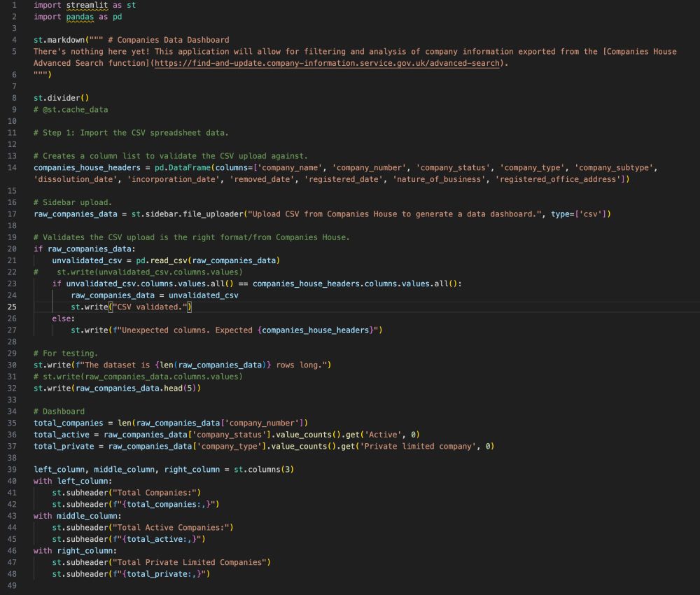Screen dimensions: 700x595
Task: Click 'Private limited company' string
Action: tap(417, 447)
